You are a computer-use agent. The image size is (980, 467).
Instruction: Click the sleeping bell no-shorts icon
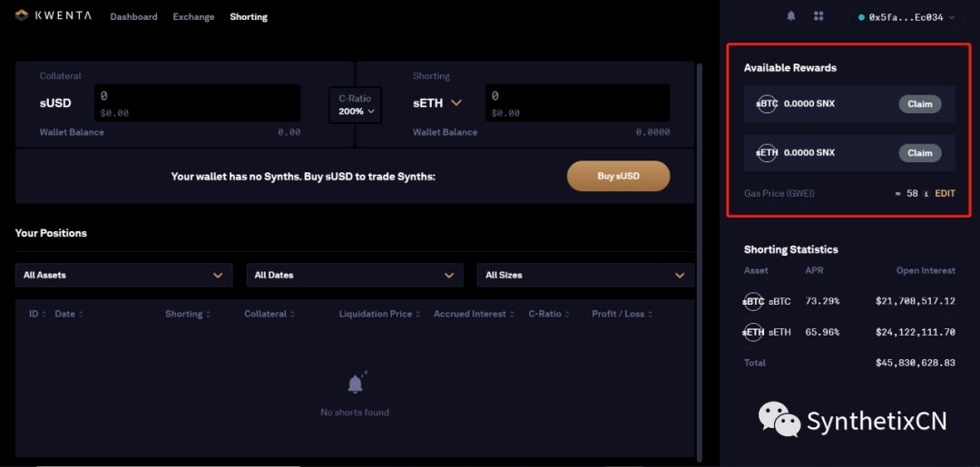[x=356, y=383]
